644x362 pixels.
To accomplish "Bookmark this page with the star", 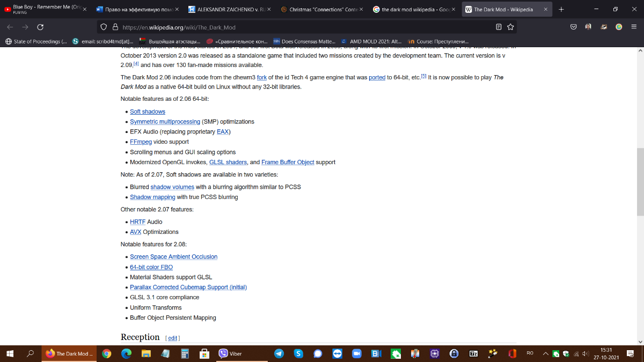I will point(510,27).
